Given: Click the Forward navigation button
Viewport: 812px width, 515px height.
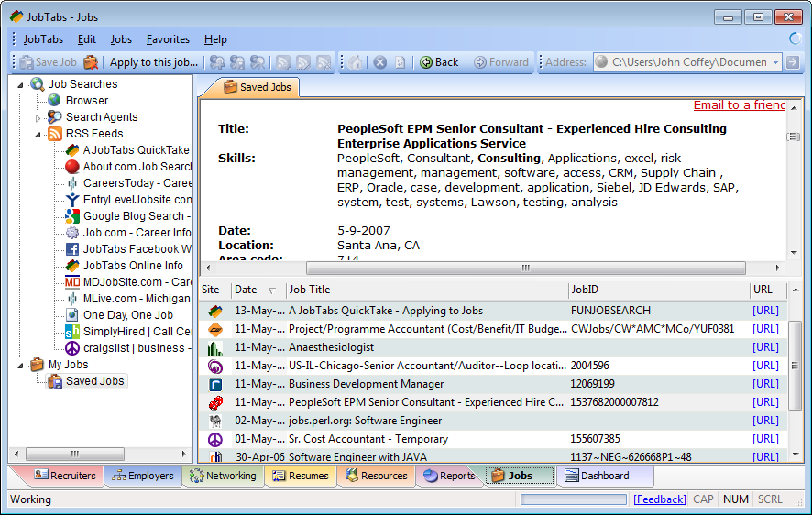Looking at the screenshot, I should pos(501,62).
